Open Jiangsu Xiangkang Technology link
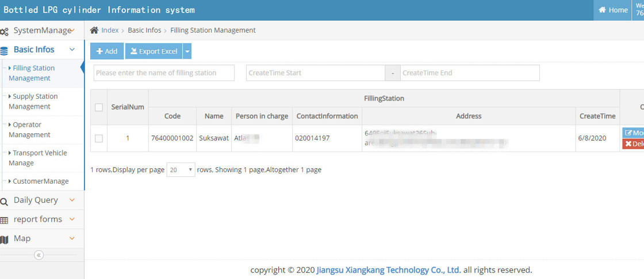The image size is (644, 279). (388, 270)
